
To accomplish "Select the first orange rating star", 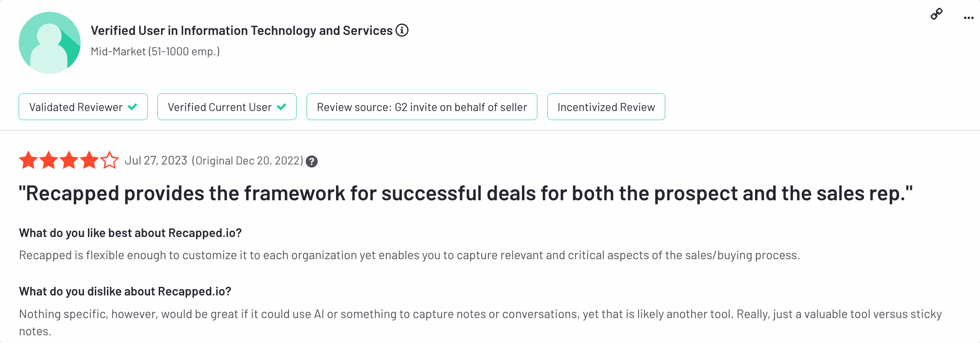I will pos(28,160).
